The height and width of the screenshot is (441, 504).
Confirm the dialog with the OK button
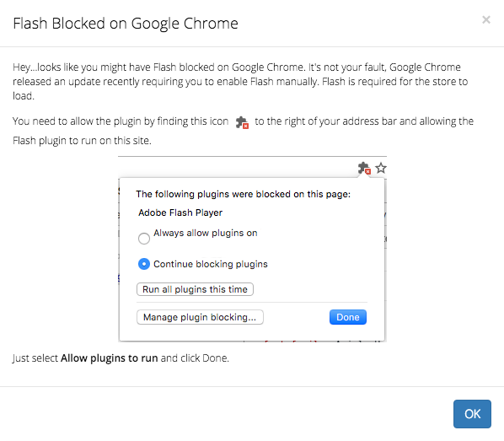pos(472,414)
